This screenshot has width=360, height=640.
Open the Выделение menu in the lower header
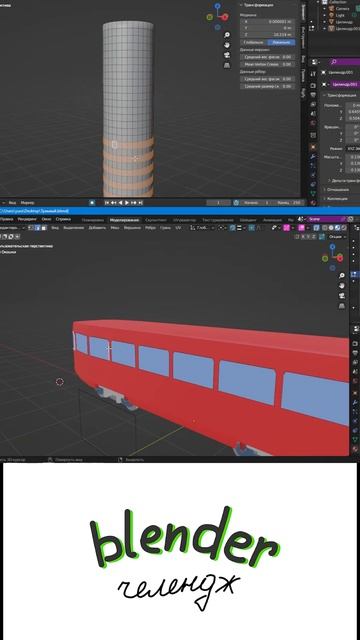pyautogui.click(x=73, y=228)
